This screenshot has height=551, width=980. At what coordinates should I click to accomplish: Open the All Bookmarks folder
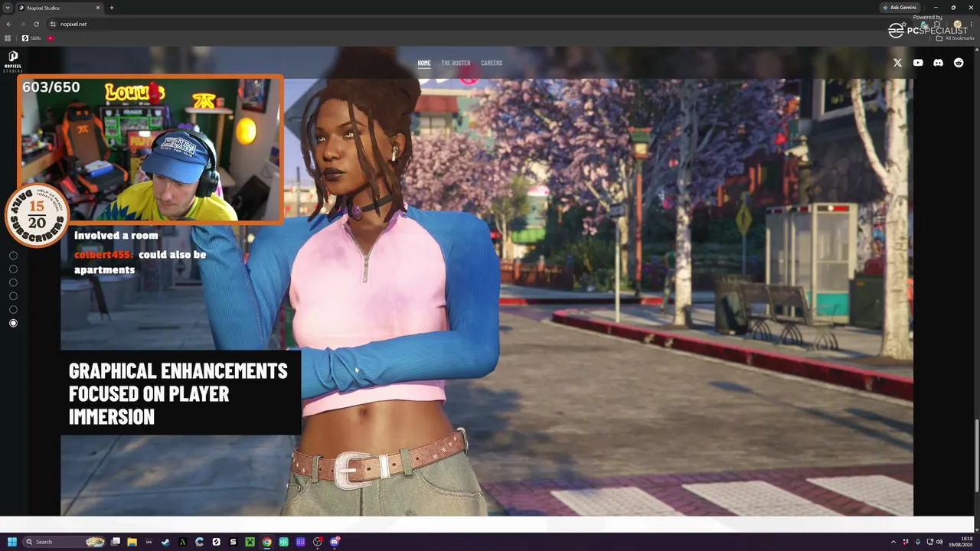(x=955, y=38)
